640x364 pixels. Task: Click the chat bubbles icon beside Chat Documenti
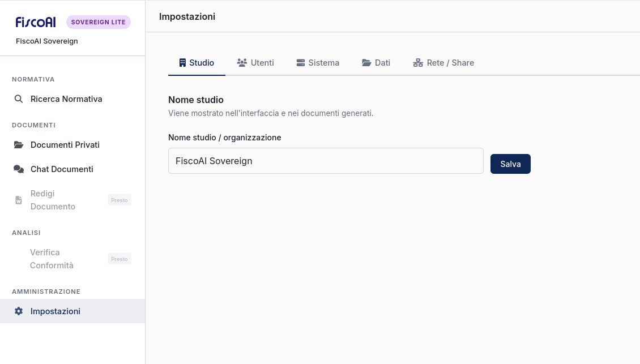(18, 169)
